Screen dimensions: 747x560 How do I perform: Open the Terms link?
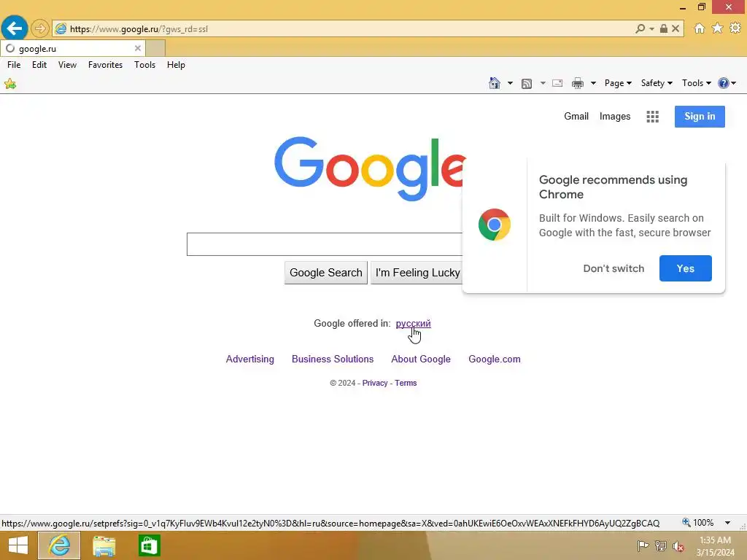[x=406, y=383]
